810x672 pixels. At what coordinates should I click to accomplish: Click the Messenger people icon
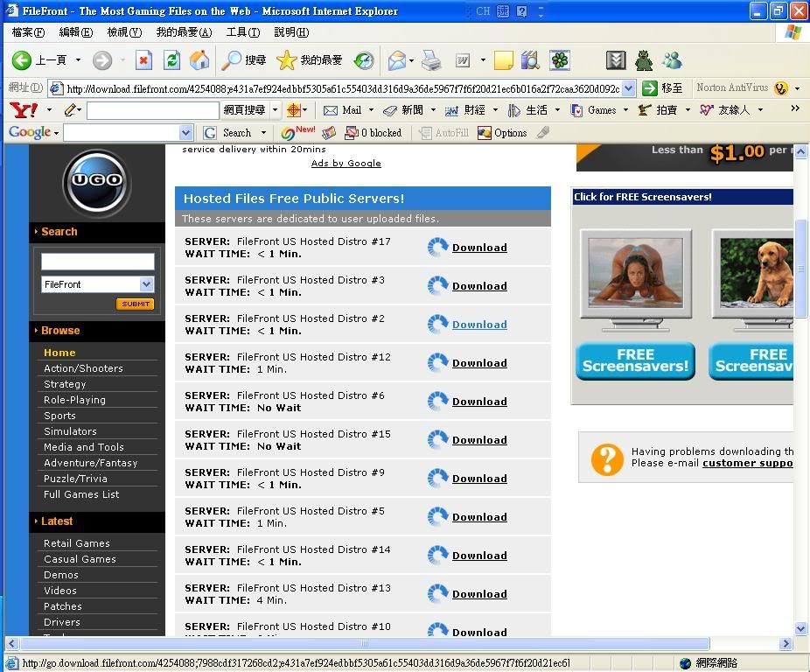tap(672, 60)
